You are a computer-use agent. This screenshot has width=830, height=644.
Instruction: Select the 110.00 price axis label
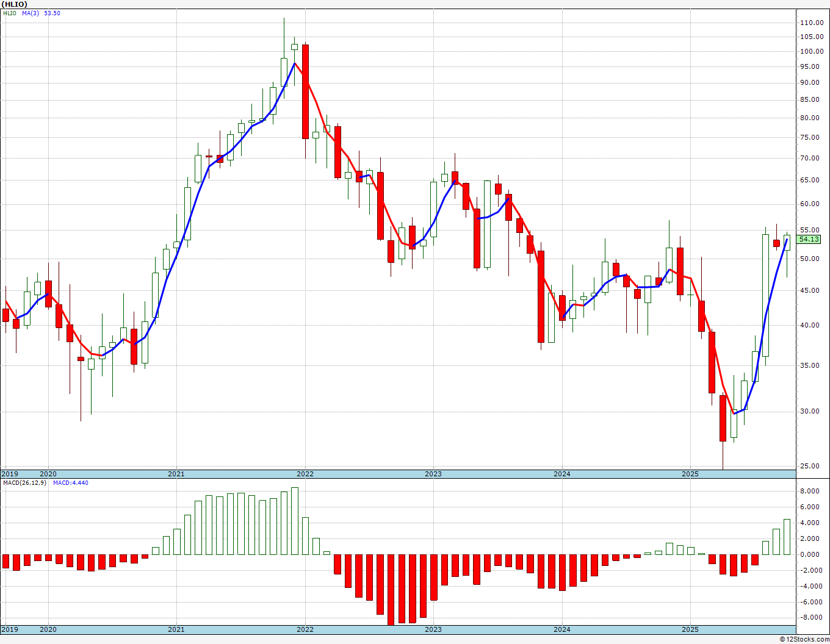[x=810, y=23]
